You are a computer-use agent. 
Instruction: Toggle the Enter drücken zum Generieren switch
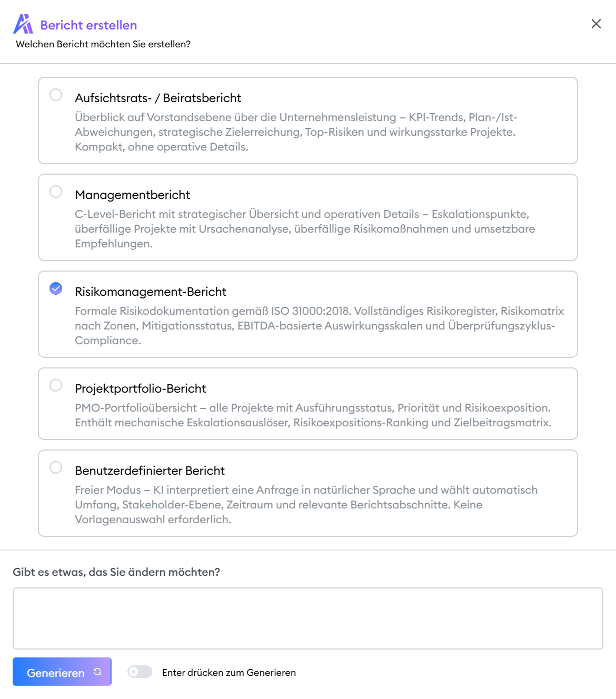pos(140,672)
